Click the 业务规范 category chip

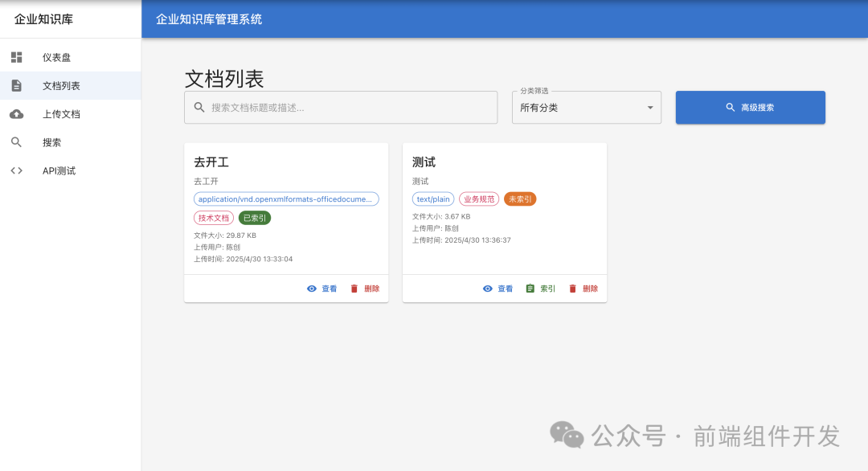pyautogui.click(x=479, y=199)
